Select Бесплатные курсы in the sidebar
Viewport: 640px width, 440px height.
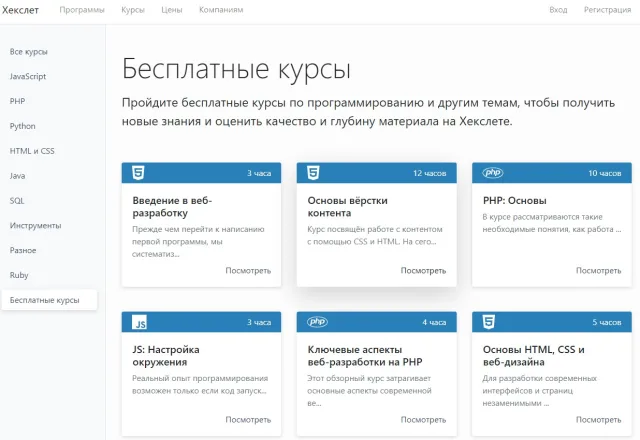[49, 300]
